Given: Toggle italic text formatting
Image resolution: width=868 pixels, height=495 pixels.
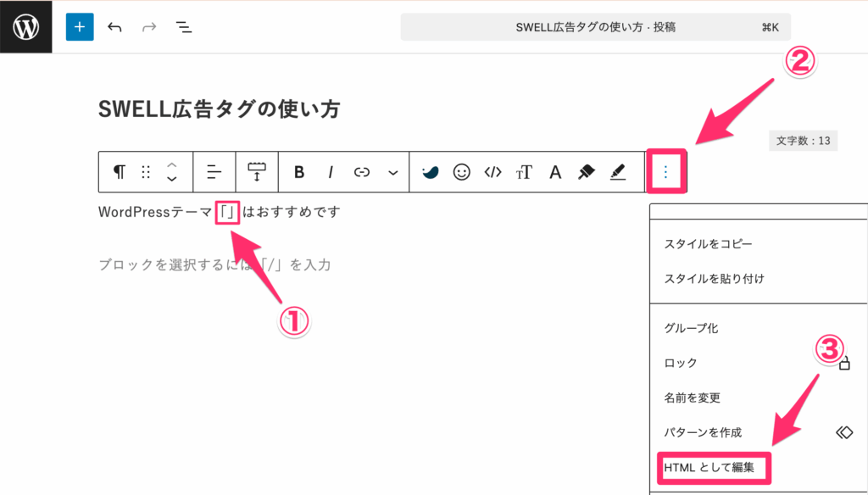Looking at the screenshot, I should (x=331, y=172).
